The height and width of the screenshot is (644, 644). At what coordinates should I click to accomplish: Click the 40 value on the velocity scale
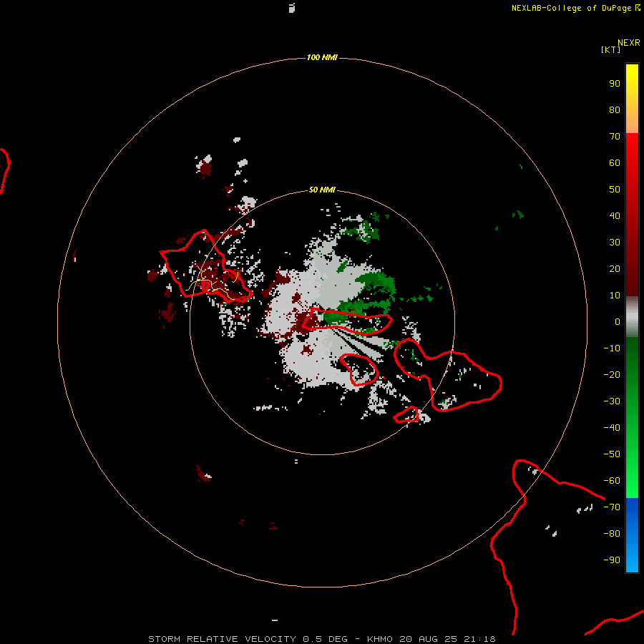click(x=615, y=216)
